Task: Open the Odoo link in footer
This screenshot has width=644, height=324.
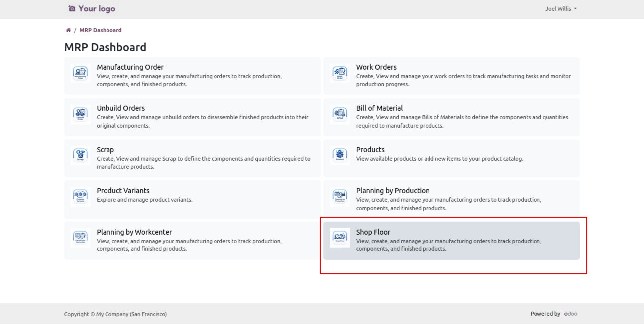Action: coord(571,314)
